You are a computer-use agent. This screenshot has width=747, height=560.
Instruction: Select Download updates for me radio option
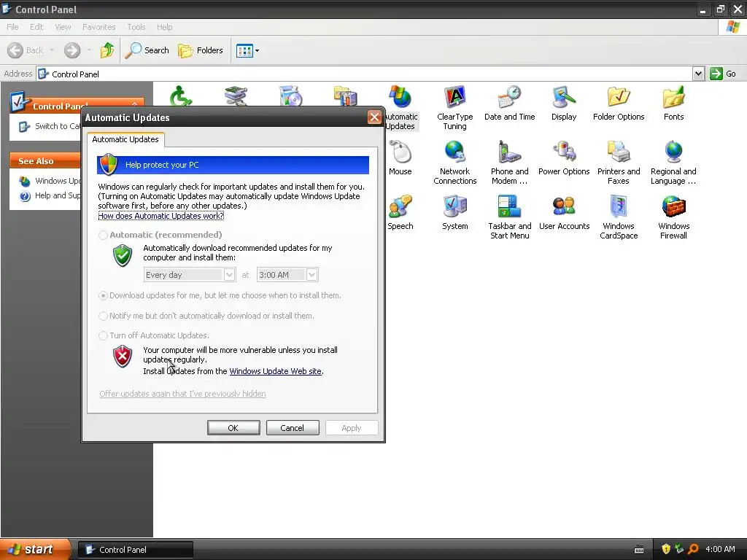click(103, 296)
